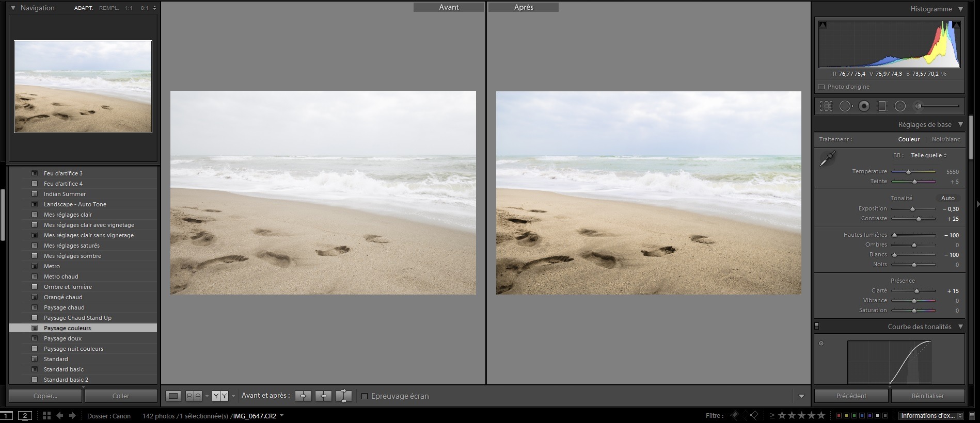
Task: Swap before and after settings
Action: (x=343, y=396)
